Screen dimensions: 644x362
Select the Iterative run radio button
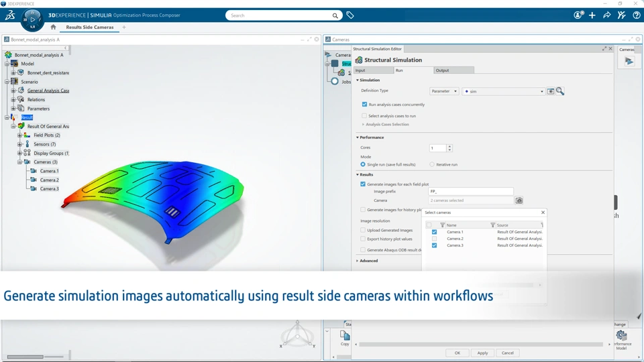(431, 164)
